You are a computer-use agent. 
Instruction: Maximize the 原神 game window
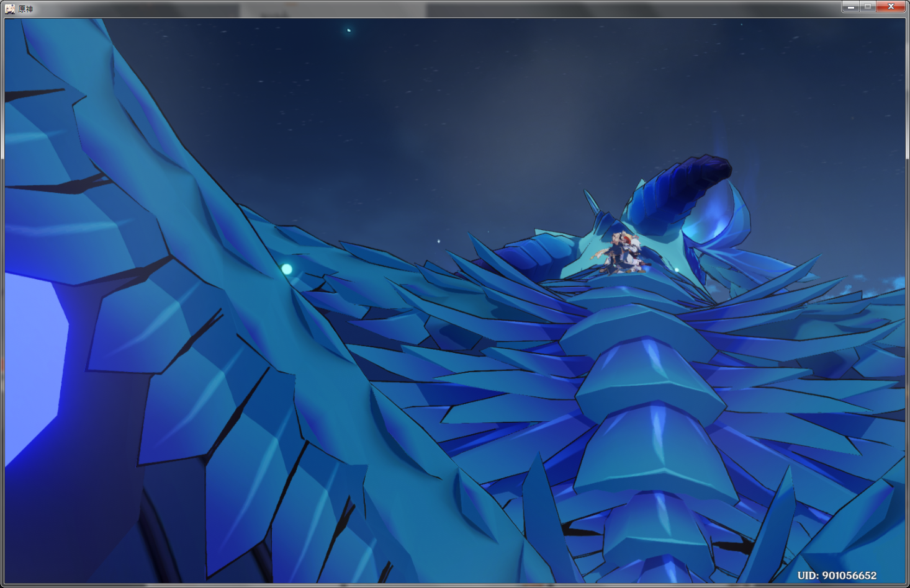868,6
